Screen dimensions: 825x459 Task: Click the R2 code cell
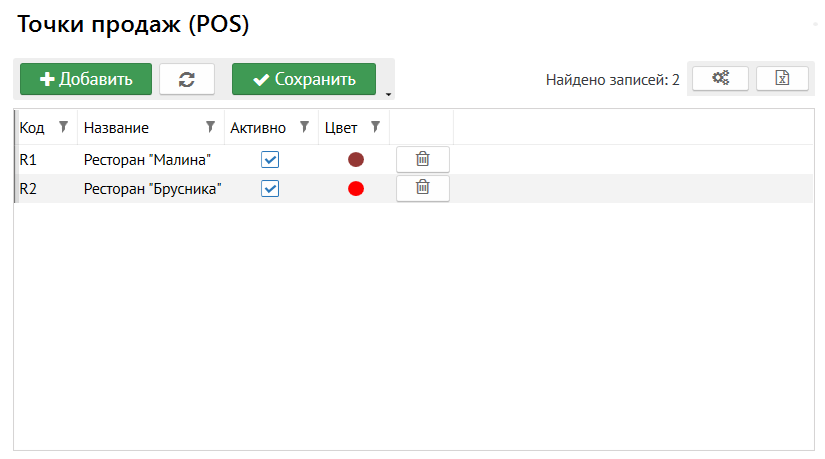coord(29,188)
